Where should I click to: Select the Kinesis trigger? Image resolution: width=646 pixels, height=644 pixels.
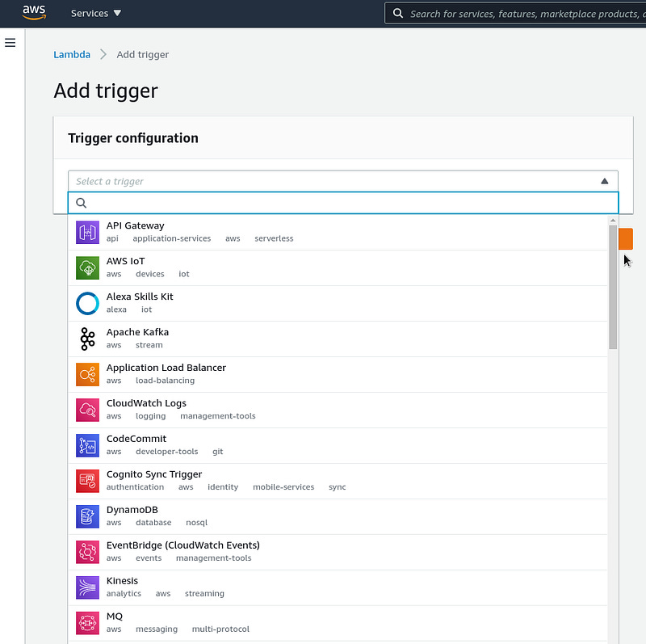click(338, 587)
